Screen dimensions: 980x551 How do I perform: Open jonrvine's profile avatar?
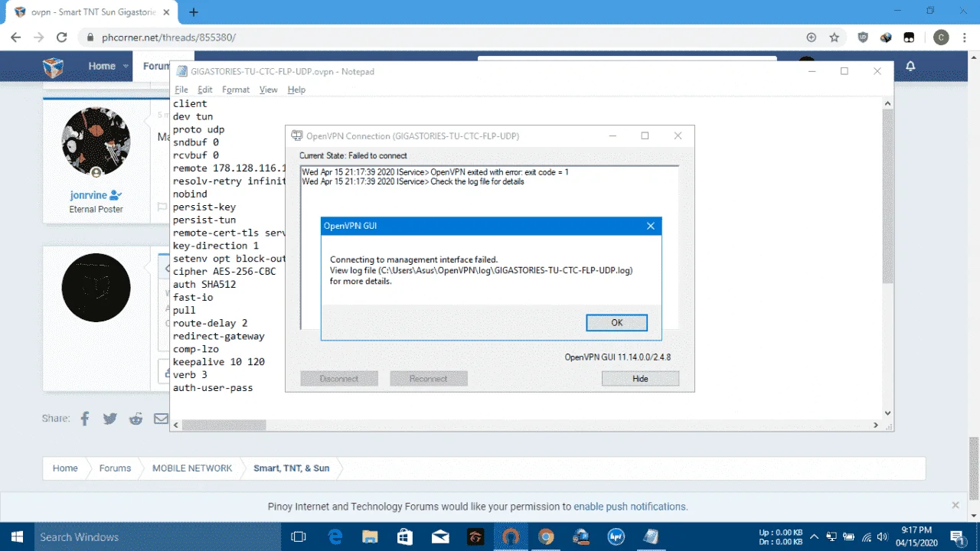click(x=96, y=142)
